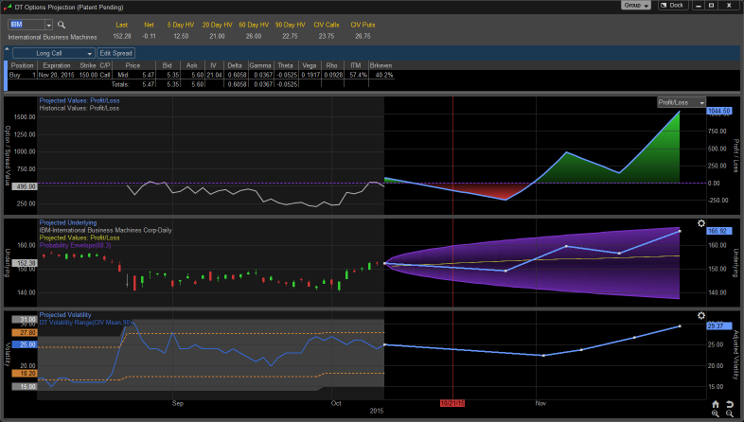
Task: Click the Mid price type cell
Action: 123,75
